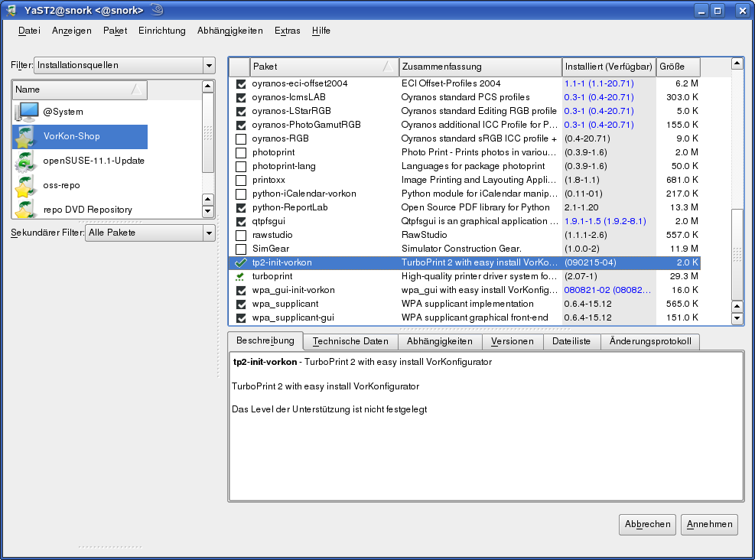Click the Annehmen button

point(710,524)
